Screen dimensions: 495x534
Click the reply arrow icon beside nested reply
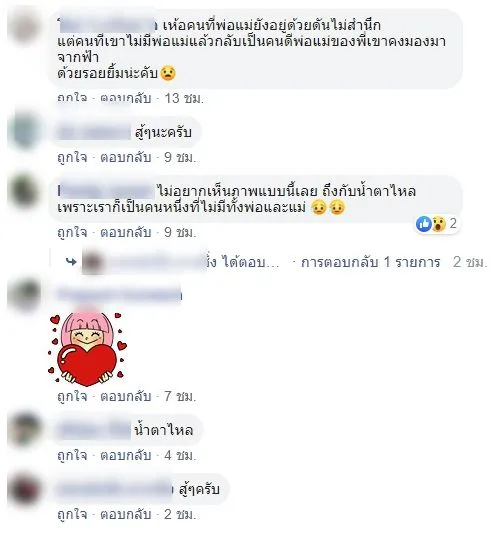71,262
